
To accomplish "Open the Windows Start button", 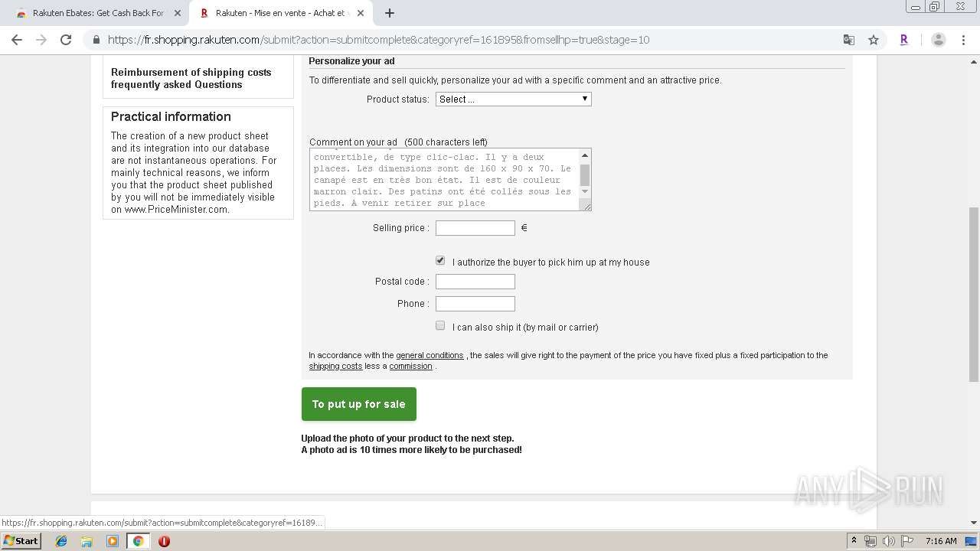I will pos(21,541).
